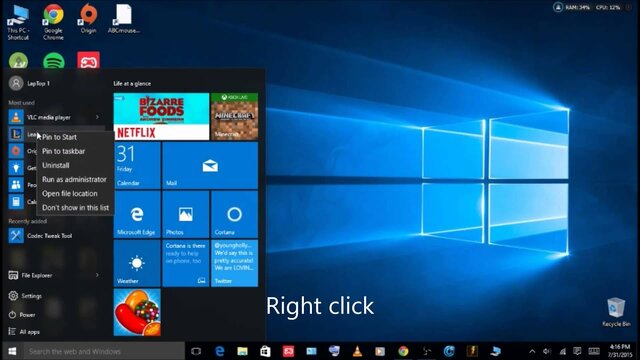This screenshot has width=640, height=360.
Task: Open the Store from the taskbar
Action: (x=265, y=351)
